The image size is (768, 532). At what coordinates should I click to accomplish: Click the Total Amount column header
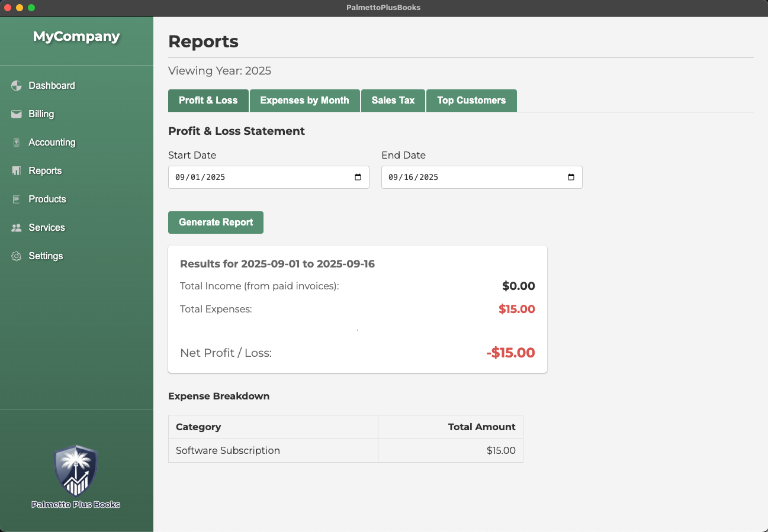481,427
